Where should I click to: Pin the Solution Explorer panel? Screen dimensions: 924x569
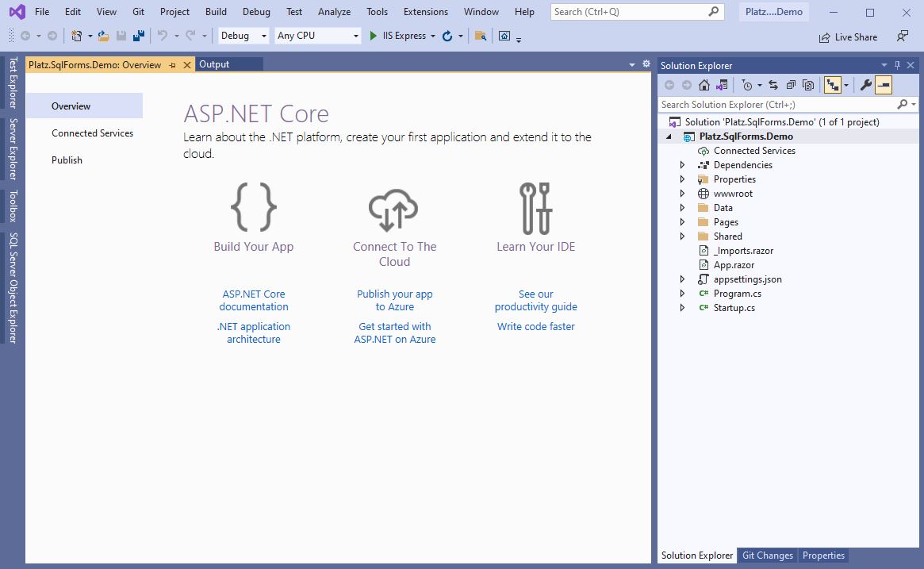[x=898, y=65]
